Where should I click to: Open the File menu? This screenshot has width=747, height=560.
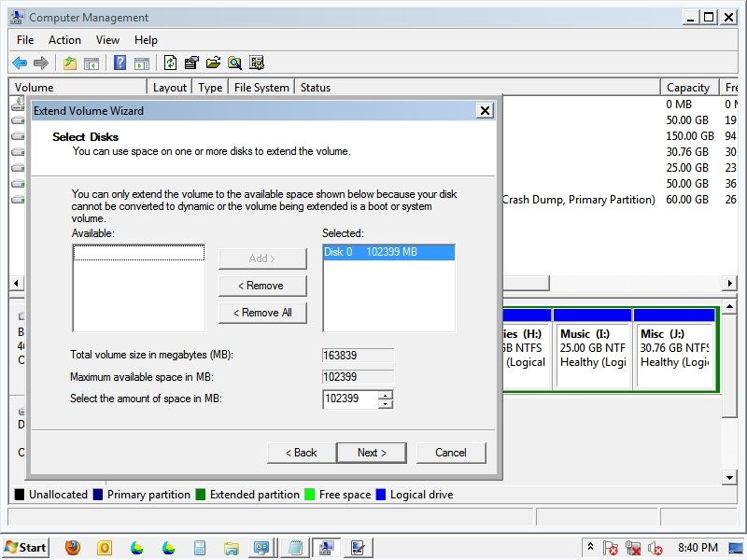(25, 40)
